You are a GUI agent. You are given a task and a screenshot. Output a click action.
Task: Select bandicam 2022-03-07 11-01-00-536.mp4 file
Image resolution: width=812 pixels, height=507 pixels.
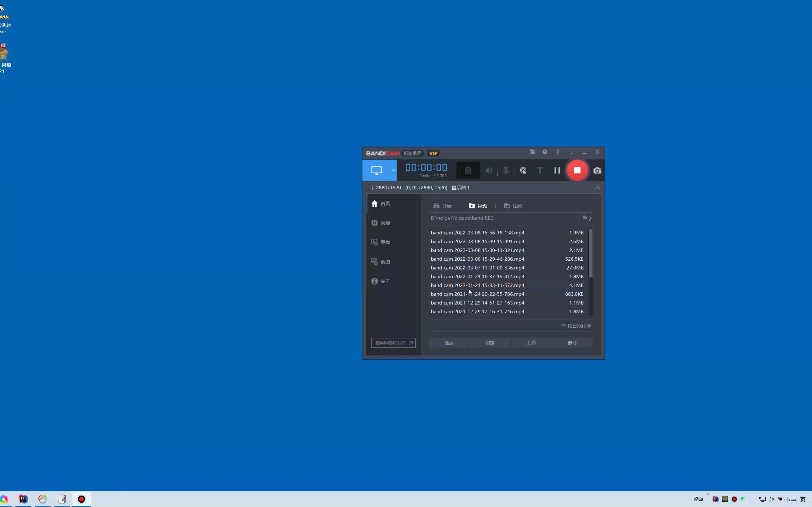tap(477, 268)
